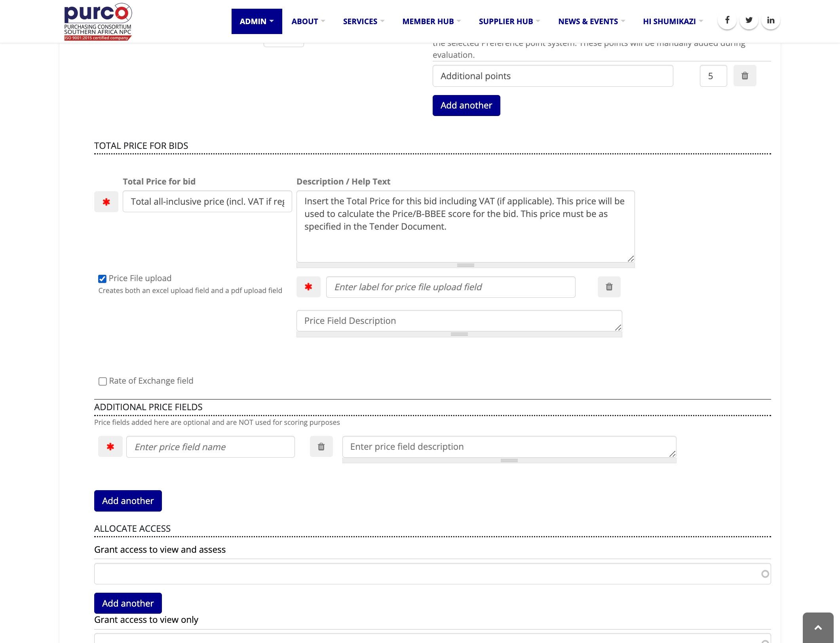Uncheck Price File upload checkbox
Screen dimensions: 840x643
[x=102, y=279]
